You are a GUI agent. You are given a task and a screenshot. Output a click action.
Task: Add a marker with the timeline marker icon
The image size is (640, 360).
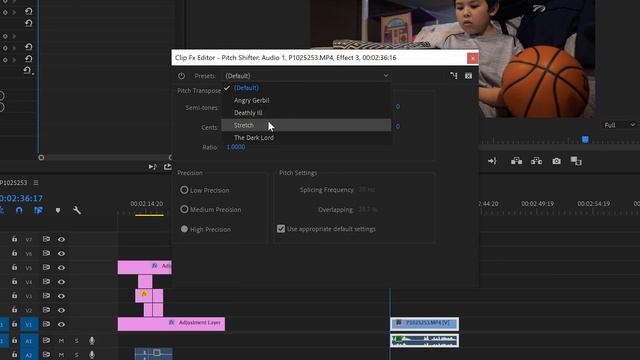tap(58, 211)
